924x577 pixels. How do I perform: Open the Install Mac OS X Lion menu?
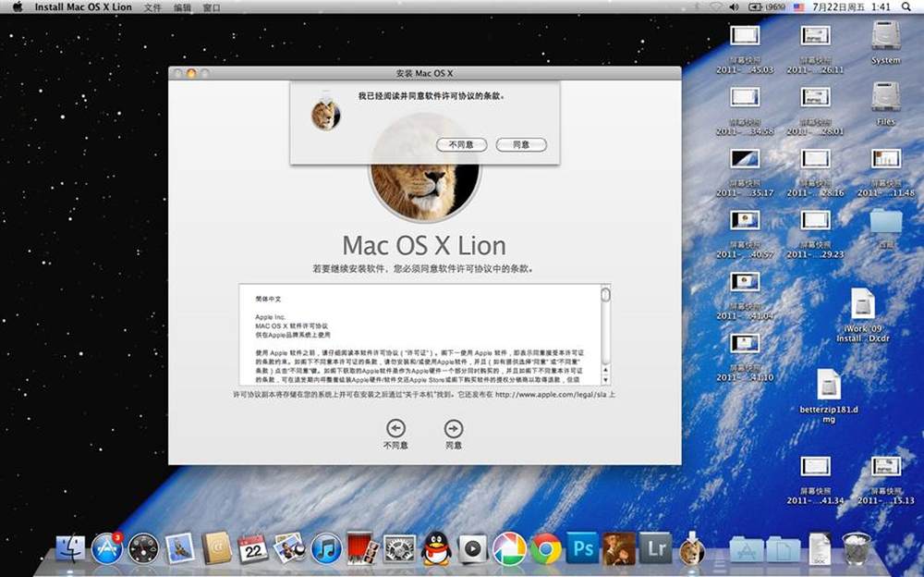coord(83,7)
